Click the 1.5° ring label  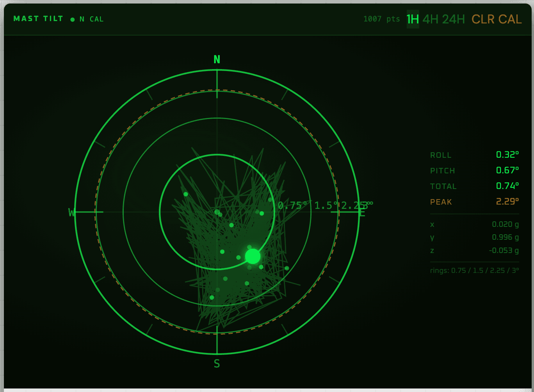point(326,205)
